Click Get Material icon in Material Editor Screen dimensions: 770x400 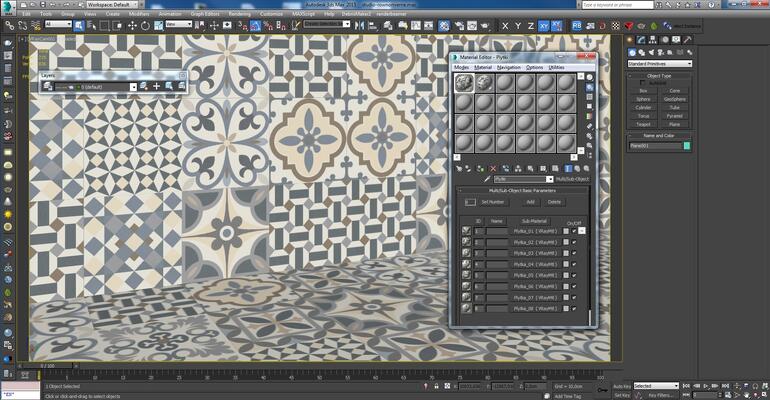459,168
